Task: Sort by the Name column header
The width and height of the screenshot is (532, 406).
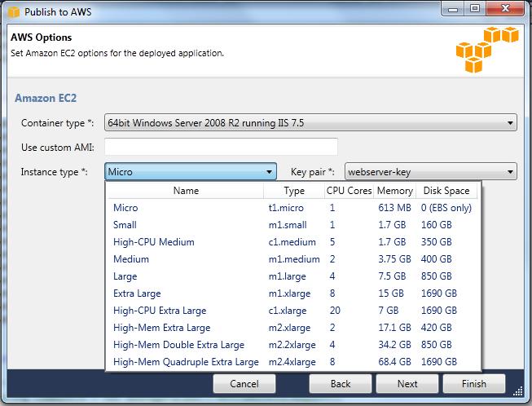Action: point(186,191)
